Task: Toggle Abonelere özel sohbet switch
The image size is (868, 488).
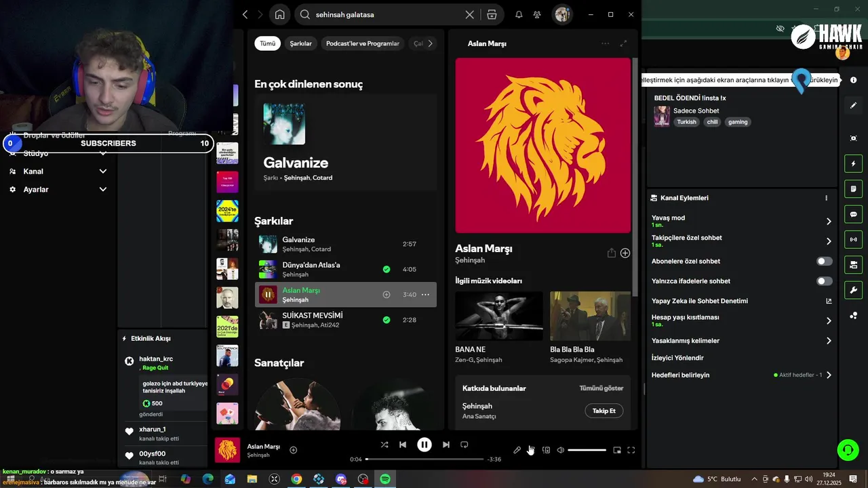Action: [824, 261]
